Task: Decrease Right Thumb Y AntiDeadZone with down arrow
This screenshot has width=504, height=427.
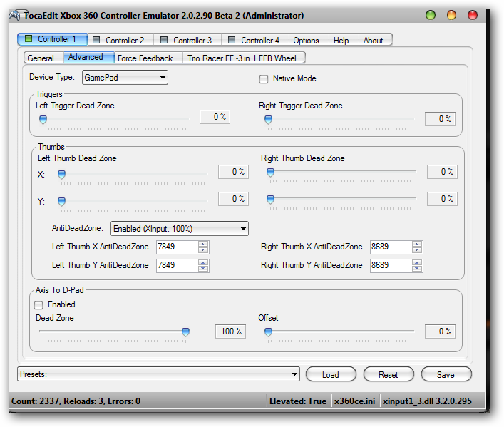Action: 417,269
